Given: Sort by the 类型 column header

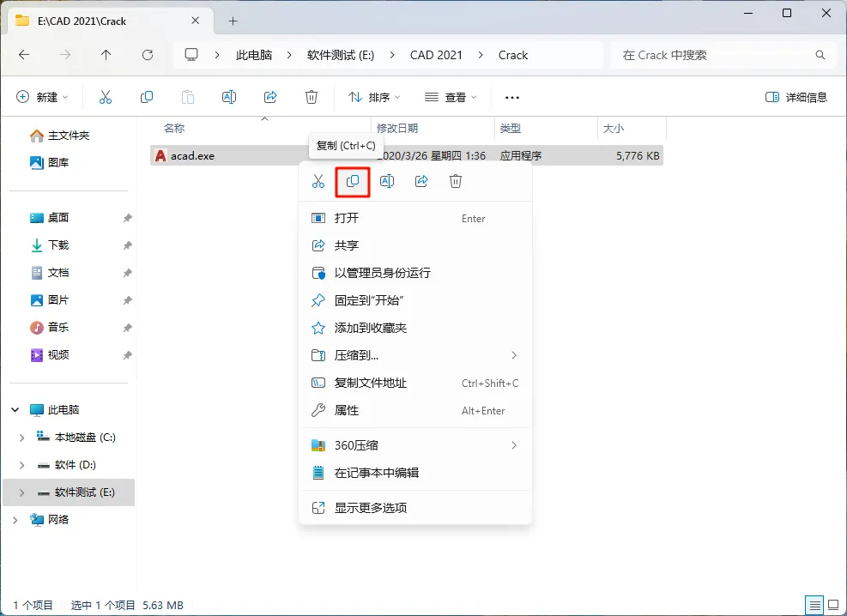Looking at the screenshot, I should click(510, 129).
